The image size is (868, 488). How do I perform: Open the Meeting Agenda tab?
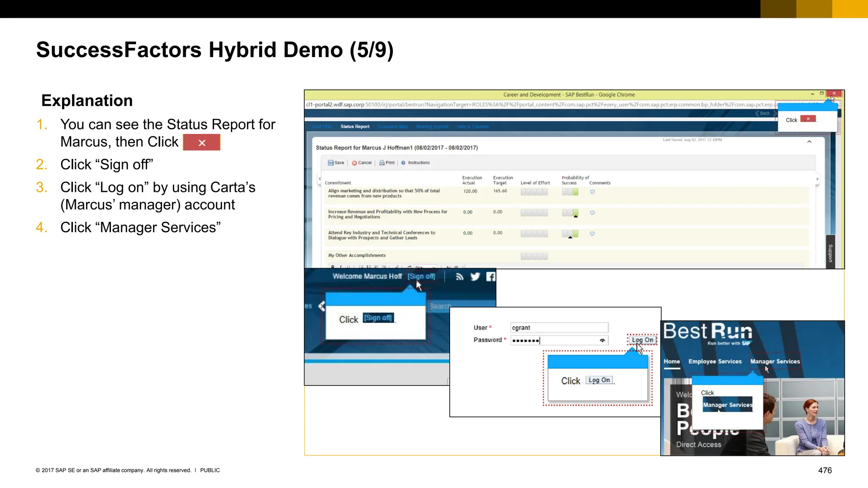pos(432,127)
